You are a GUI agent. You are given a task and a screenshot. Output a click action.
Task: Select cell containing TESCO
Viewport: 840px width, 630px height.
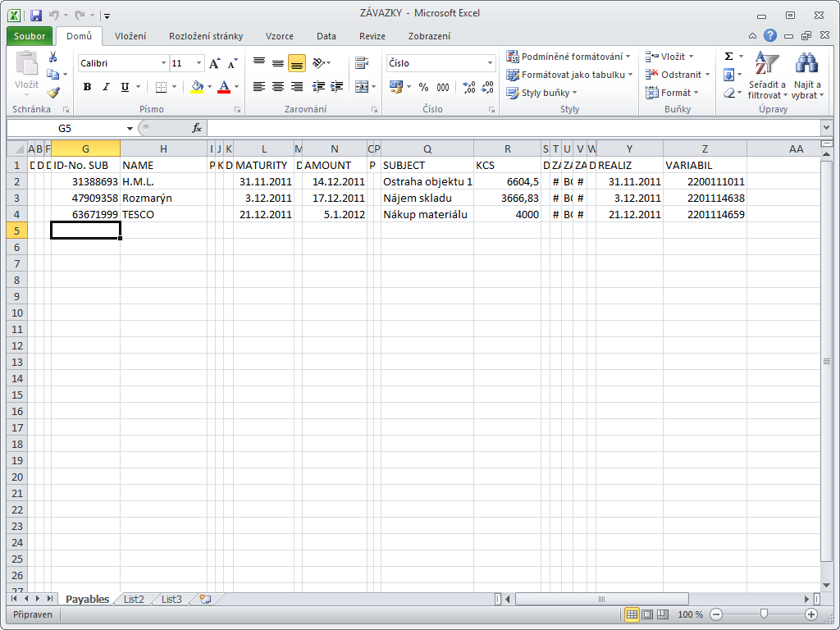[x=163, y=214]
